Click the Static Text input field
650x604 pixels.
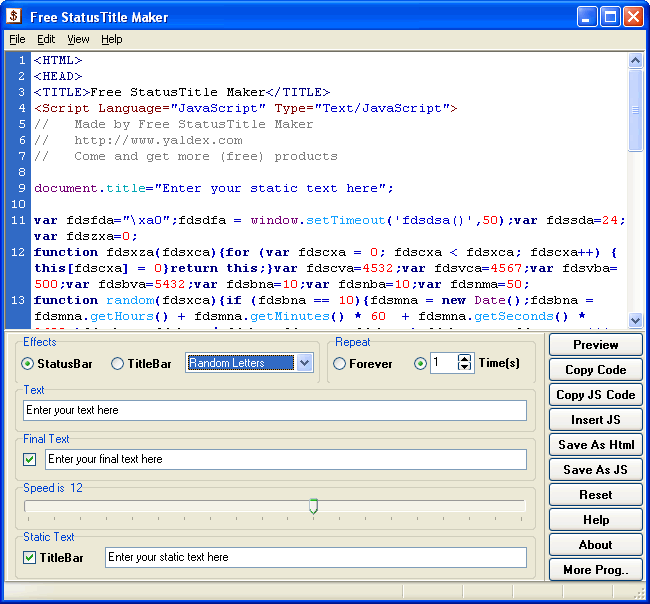pos(316,557)
